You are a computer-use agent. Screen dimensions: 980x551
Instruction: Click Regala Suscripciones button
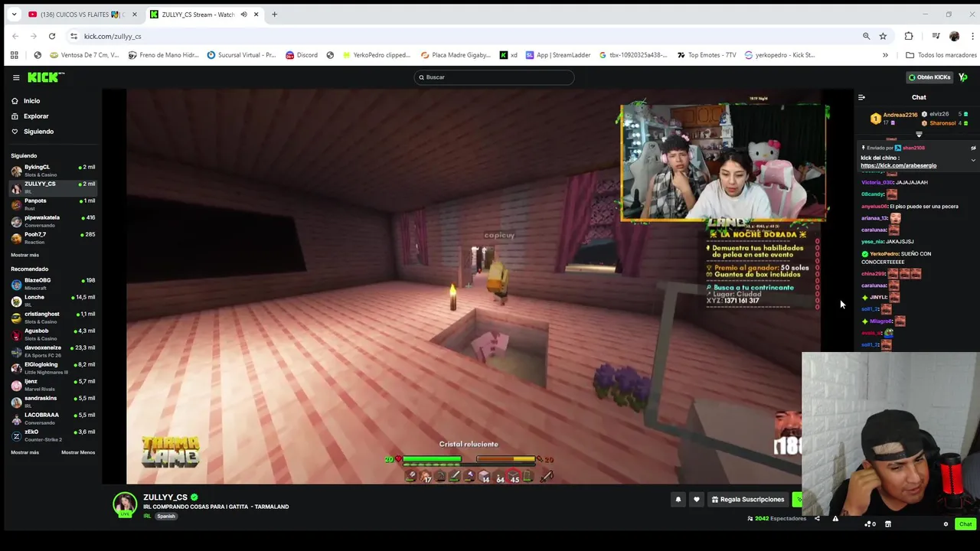pyautogui.click(x=748, y=500)
